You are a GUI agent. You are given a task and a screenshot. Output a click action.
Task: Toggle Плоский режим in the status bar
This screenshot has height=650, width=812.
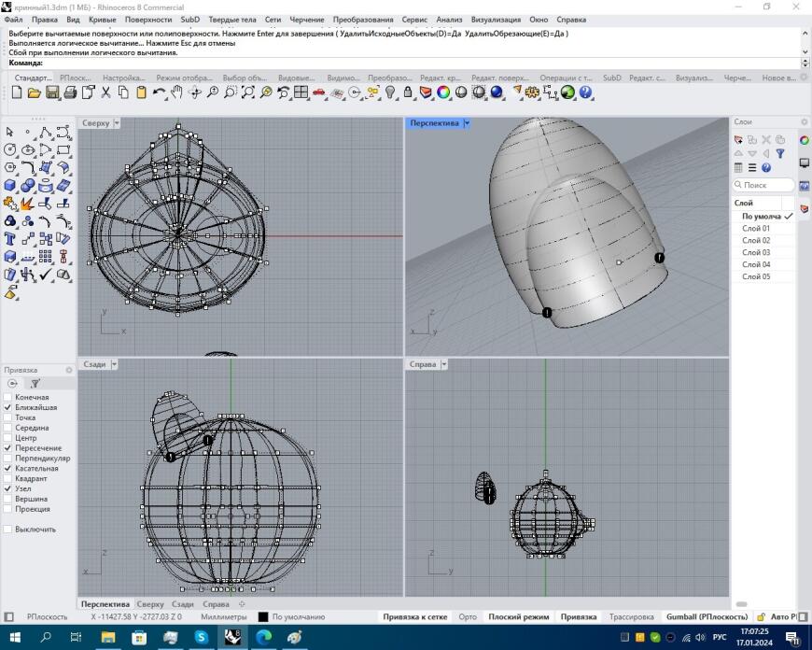[x=518, y=616]
